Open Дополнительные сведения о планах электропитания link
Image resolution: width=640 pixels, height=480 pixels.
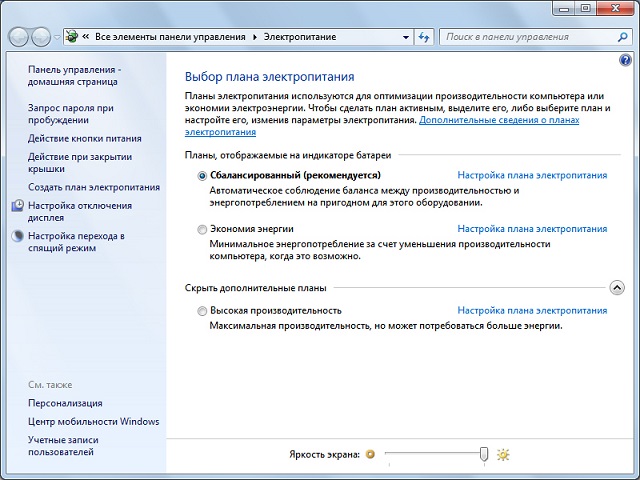(x=382, y=126)
